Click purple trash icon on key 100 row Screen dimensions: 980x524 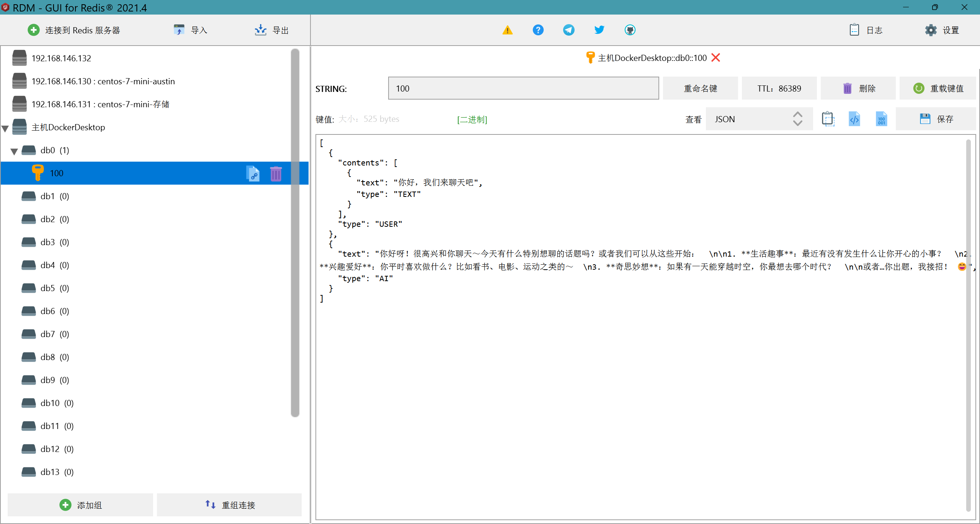point(276,174)
